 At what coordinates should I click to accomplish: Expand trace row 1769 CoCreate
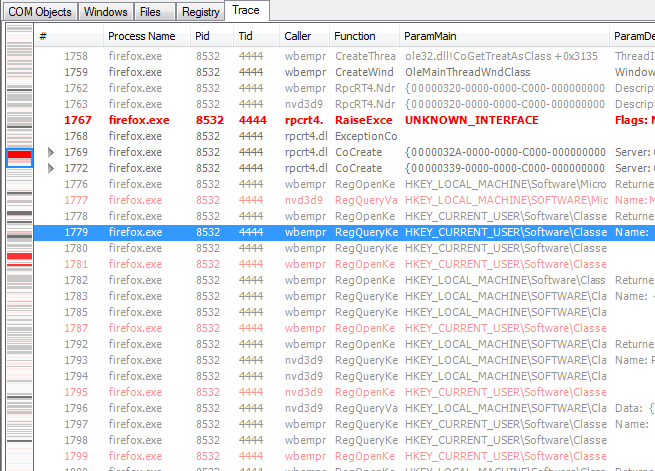[x=51, y=152]
